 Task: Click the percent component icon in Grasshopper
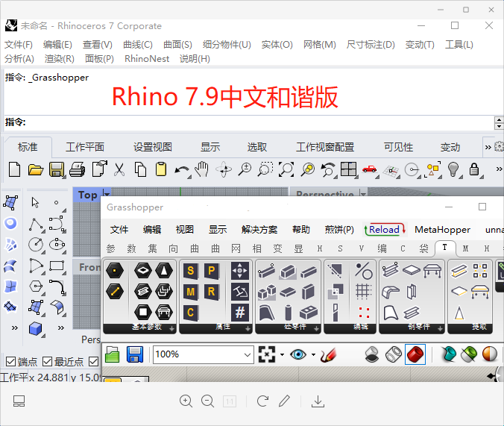[x=364, y=271]
